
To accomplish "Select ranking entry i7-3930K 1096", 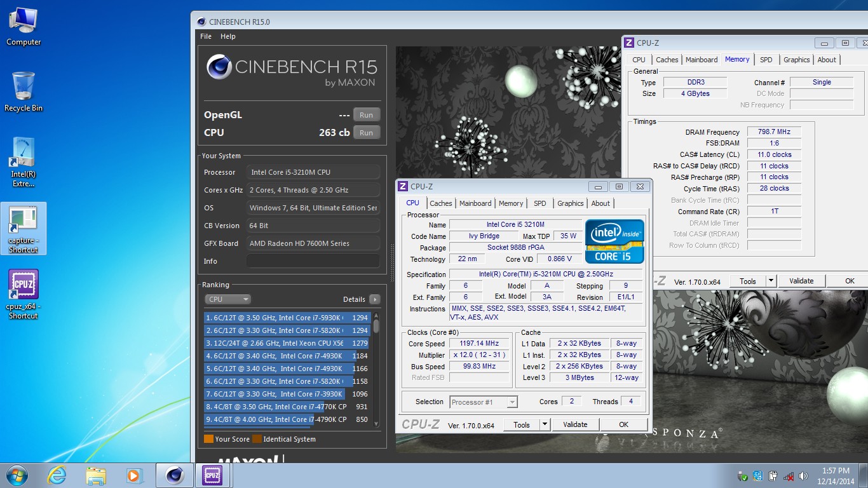I will pyautogui.click(x=288, y=394).
